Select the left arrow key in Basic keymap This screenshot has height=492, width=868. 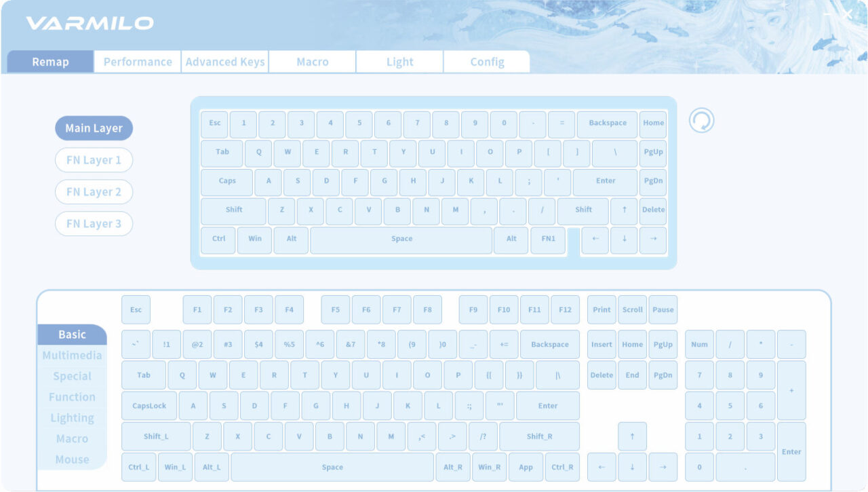point(601,467)
